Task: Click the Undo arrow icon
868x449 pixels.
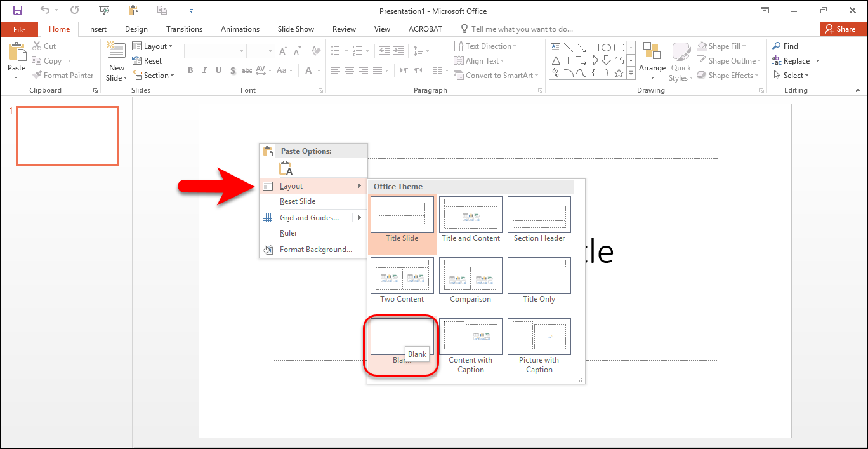Action: click(x=45, y=10)
